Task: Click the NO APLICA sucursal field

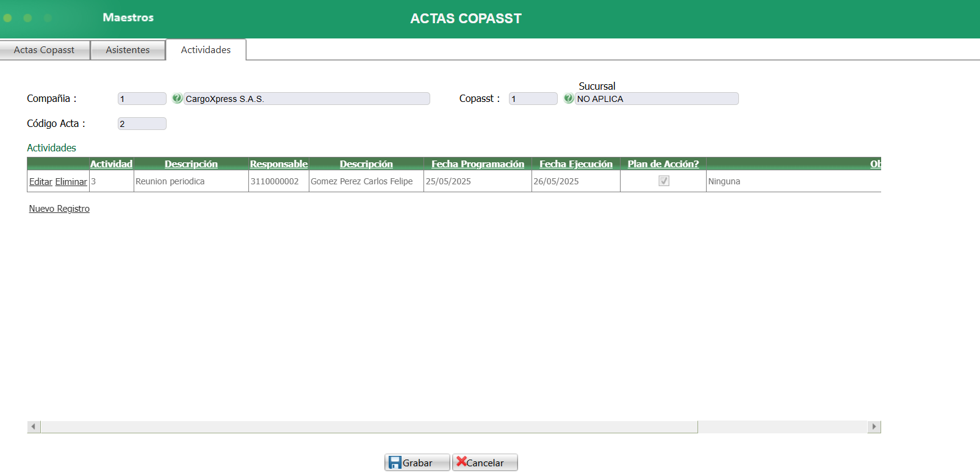Action: tap(657, 99)
